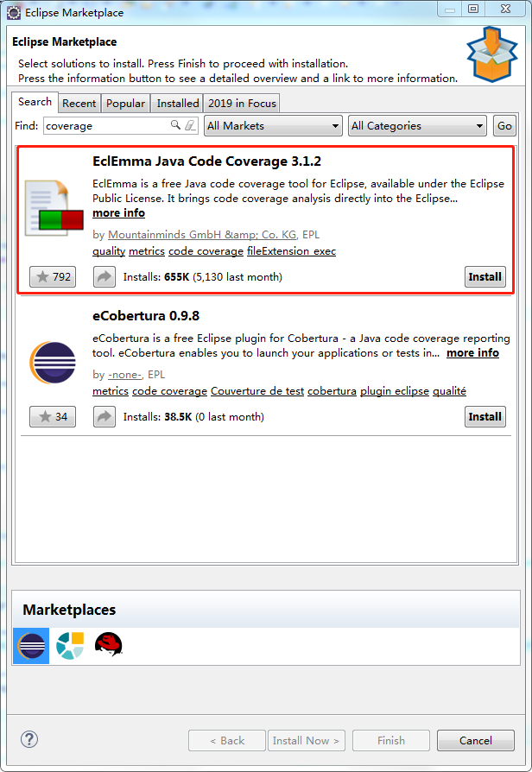Clear the search text with the eraser icon
Viewport: 532px width, 772px height.
pos(190,125)
